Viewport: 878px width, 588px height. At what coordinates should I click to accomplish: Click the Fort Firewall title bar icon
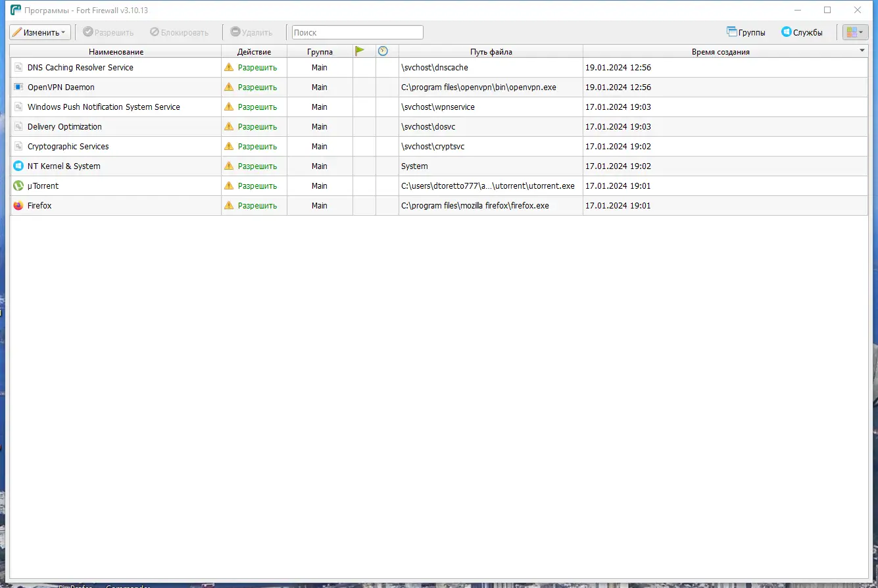tap(16, 10)
